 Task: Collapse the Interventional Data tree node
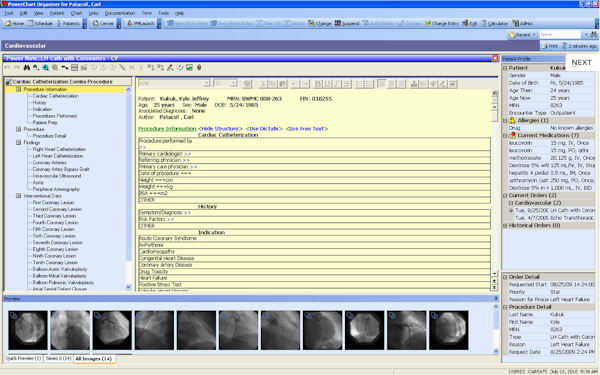(18, 196)
